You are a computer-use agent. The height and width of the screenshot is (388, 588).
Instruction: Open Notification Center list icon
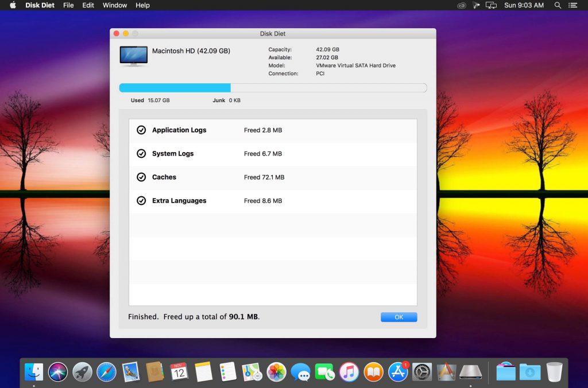pyautogui.click(x=574, y=5)
